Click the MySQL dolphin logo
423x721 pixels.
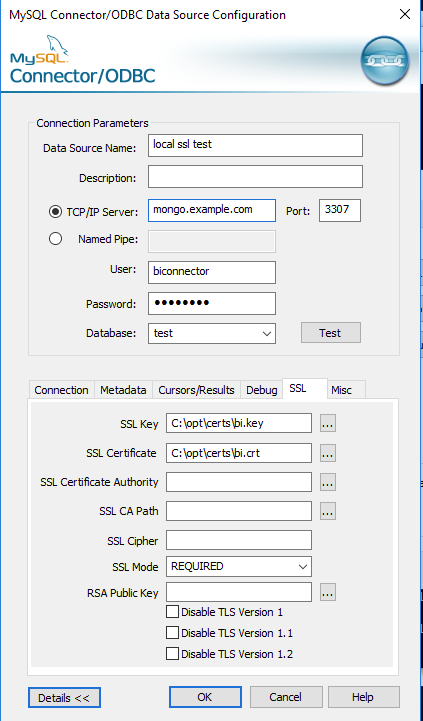coord(56,46)
